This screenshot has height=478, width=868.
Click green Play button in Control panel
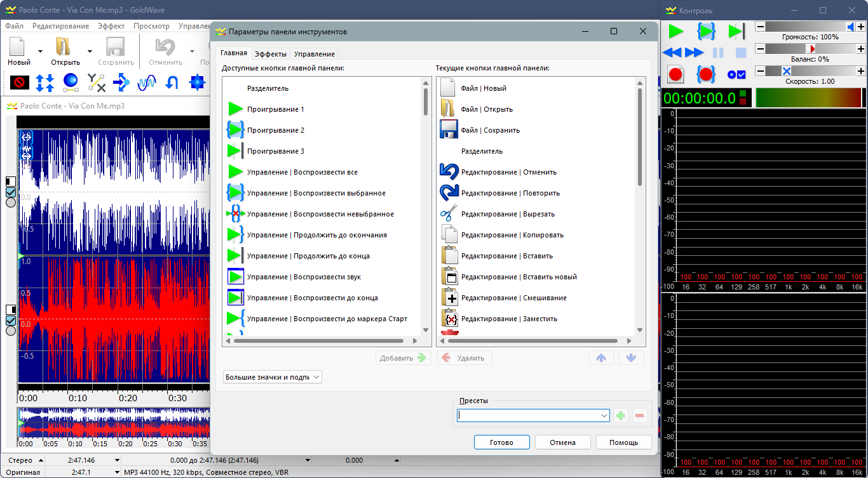click(x=675, y=31)
